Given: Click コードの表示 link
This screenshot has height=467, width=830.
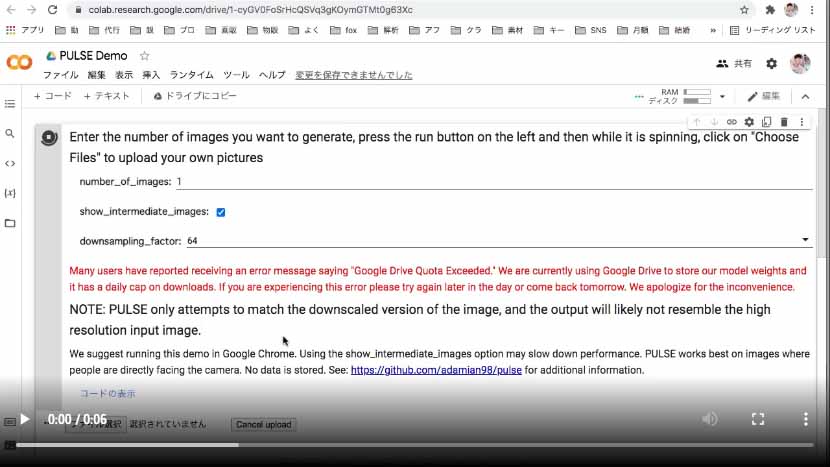Looking at the screenshot, I should pyautogui.click(x=107, y=393).
